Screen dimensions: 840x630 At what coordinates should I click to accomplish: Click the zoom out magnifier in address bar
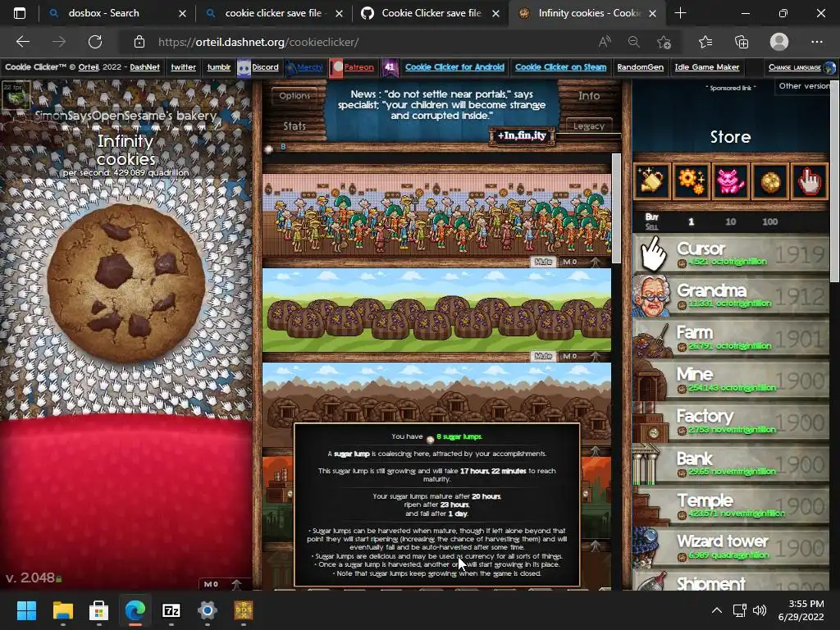click(x=634, y=42)
